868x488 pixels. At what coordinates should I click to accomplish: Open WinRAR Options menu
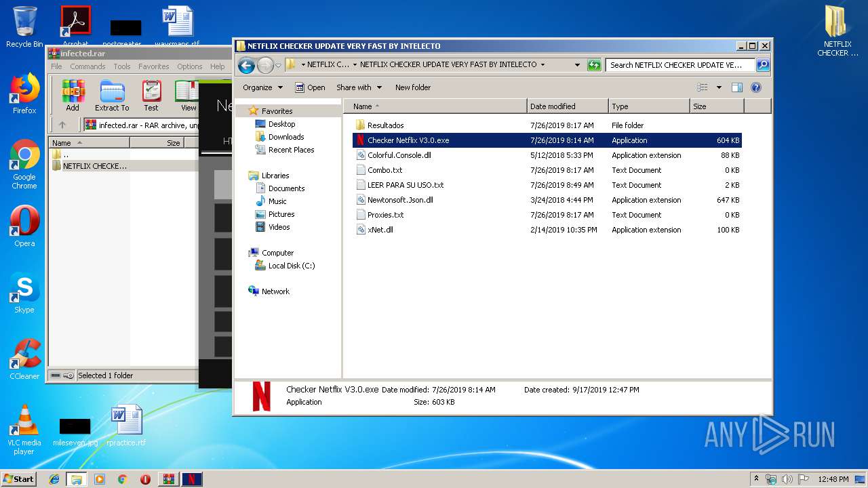click(x=190, y=66)
